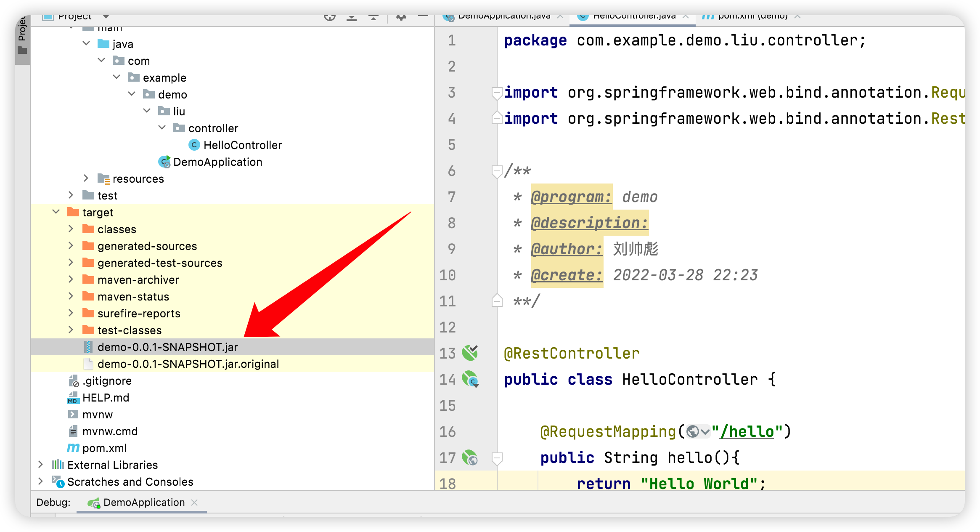Click the jar archive icon of demo-0.0.1-SNAPSHOT.jar
The height and width of the screenshot is (532, 980).
click(x=88, y=347)
